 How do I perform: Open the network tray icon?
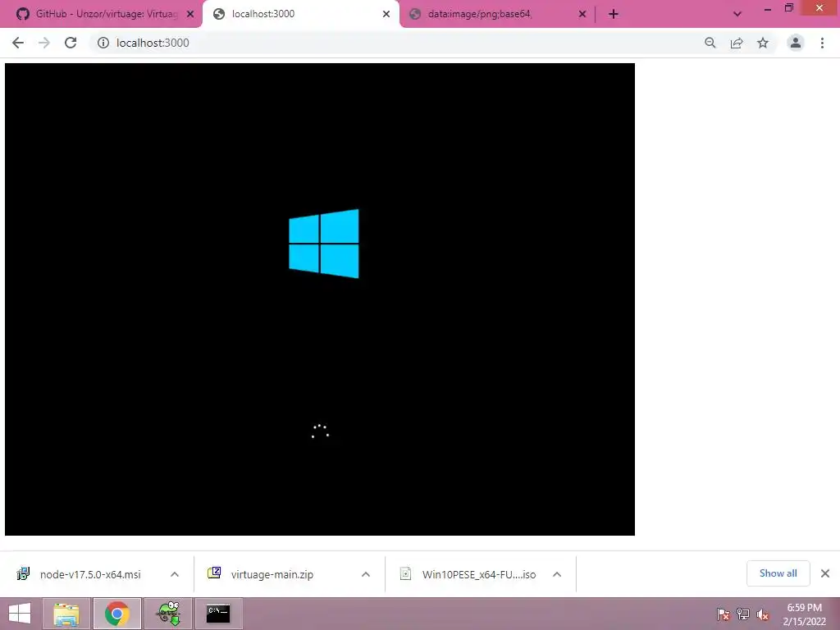pos(743,614)
